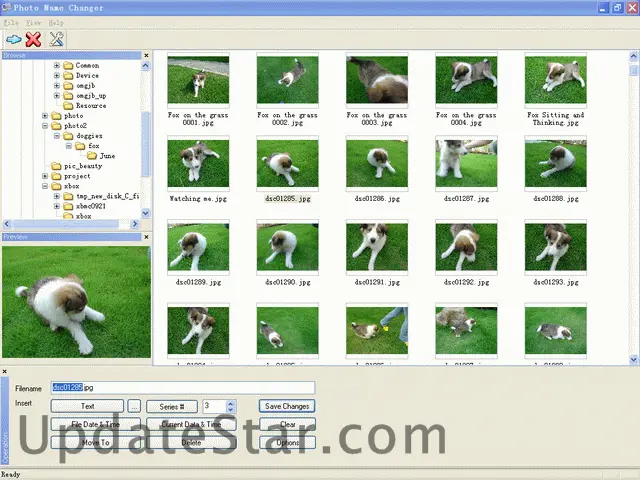Select thumbnail Fox on the grass 0004.jpg
This screenshot has width=640, height=480.
(466, 80)
